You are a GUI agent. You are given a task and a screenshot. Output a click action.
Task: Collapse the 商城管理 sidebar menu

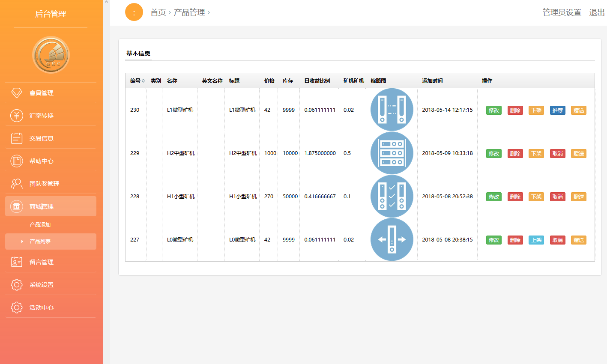pos(51,206)
